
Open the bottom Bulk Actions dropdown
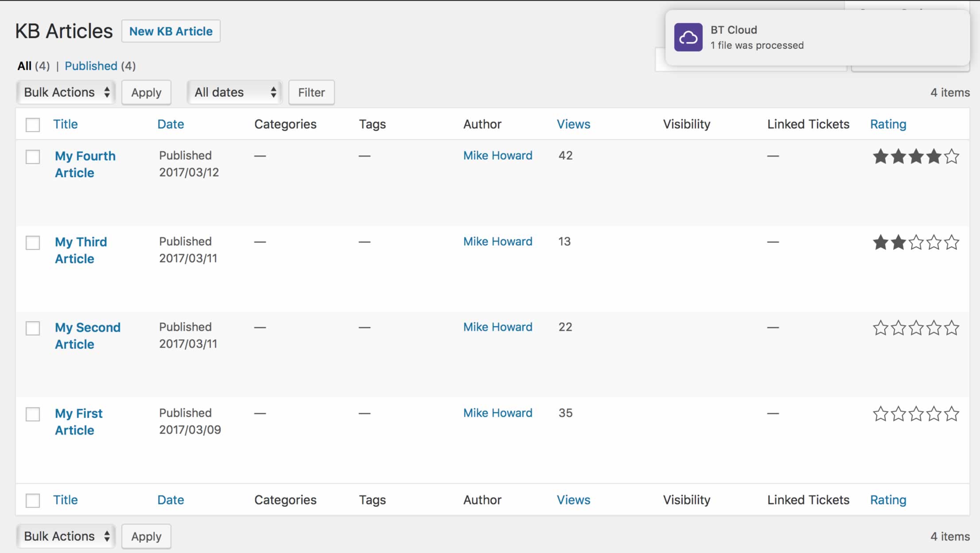click(66, 536)
